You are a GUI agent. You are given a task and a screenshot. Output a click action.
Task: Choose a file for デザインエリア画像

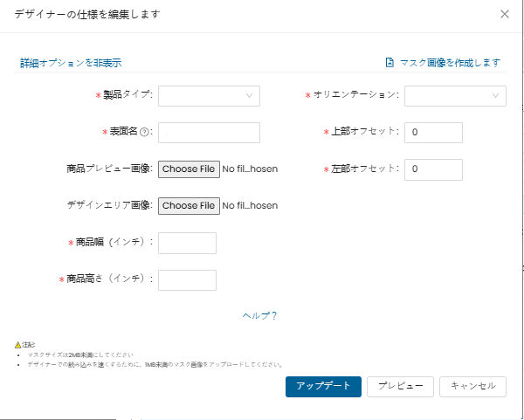[189, 206]
